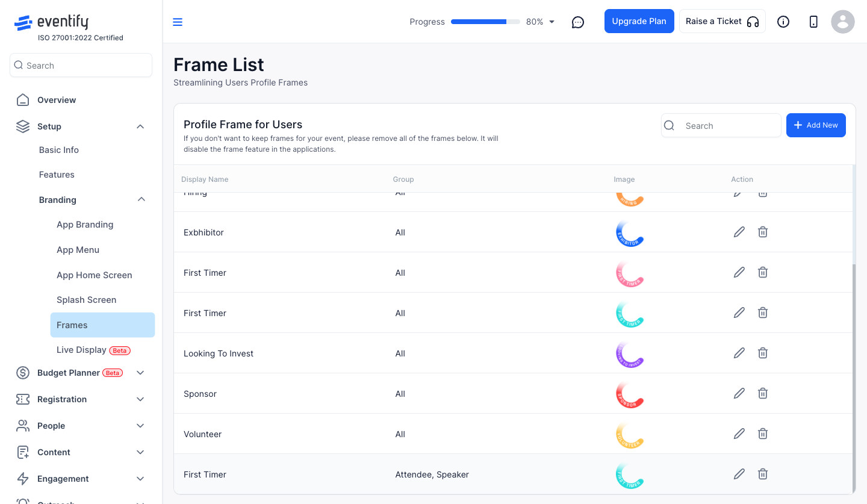Click the 'Attendee, Speaker' group cell
Viewport: 867px width, 504px height.
[x=432, y=474]
